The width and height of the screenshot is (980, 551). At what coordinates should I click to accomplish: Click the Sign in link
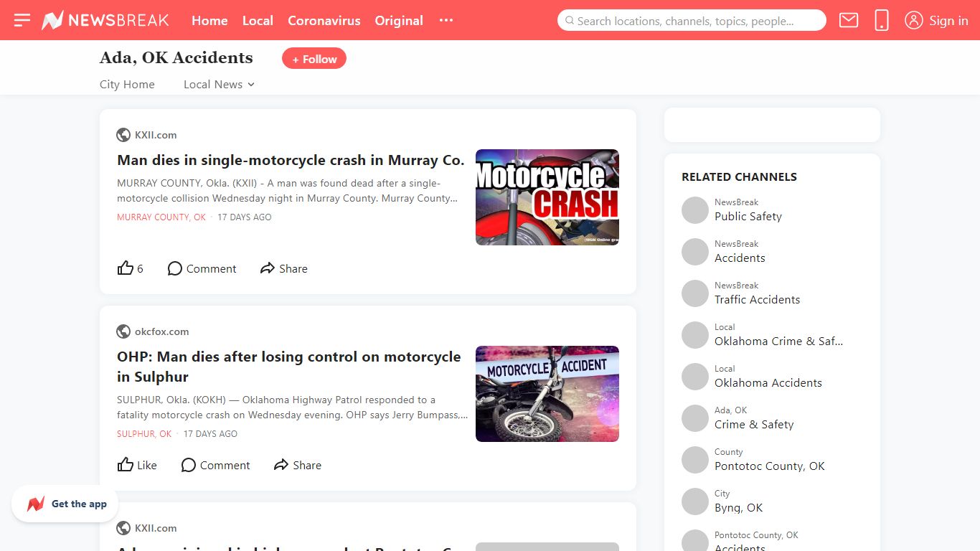[x=948, y=20]
